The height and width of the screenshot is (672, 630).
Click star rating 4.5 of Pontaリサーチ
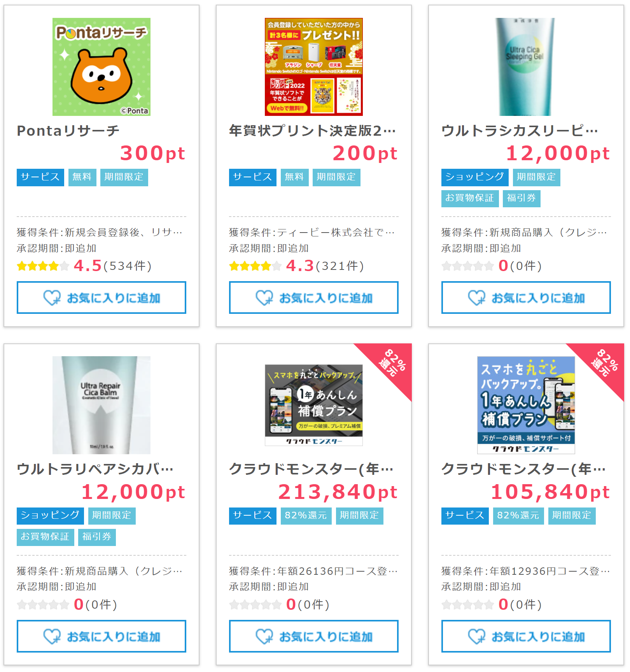tap(43, 266)
